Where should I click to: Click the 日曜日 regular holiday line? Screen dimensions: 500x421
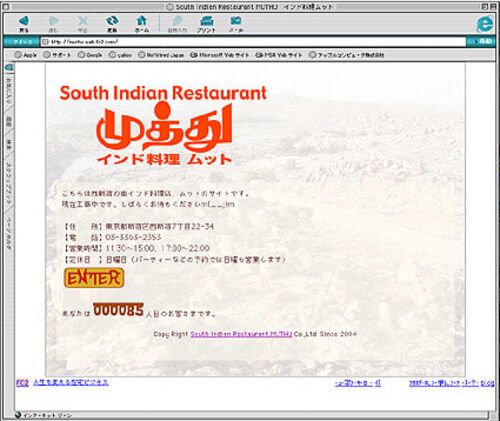[x=175, y=259]
